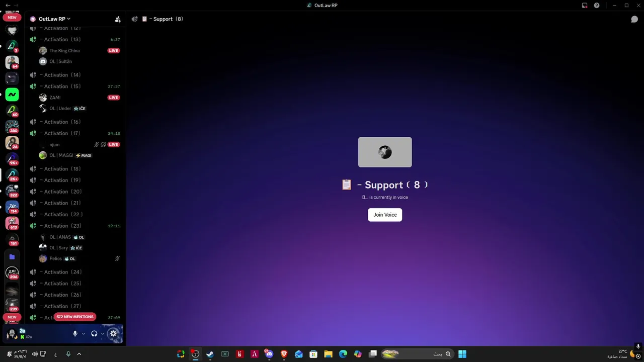The image size is (644, 362).
Task: Click the green microphone tray icon
Action: pyautogui.click(x=68, y=354)
